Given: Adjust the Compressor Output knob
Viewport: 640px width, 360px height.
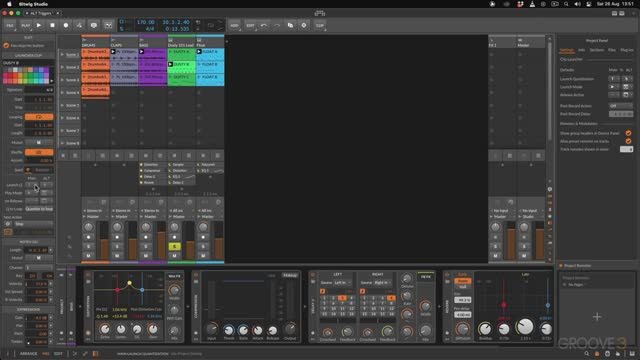Looking at the screenshot, I should click(x=290, y=329).
